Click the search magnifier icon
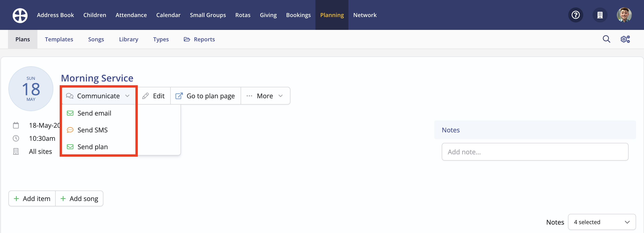 [x=606, y=39]
